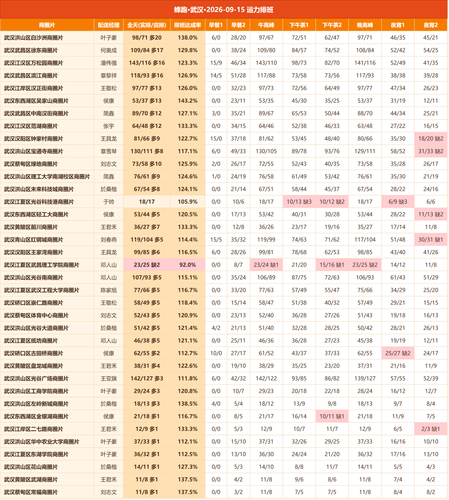
Task: Select the 武汉洪山区白沙洲商圈片 row name
Action: [33, 38]
